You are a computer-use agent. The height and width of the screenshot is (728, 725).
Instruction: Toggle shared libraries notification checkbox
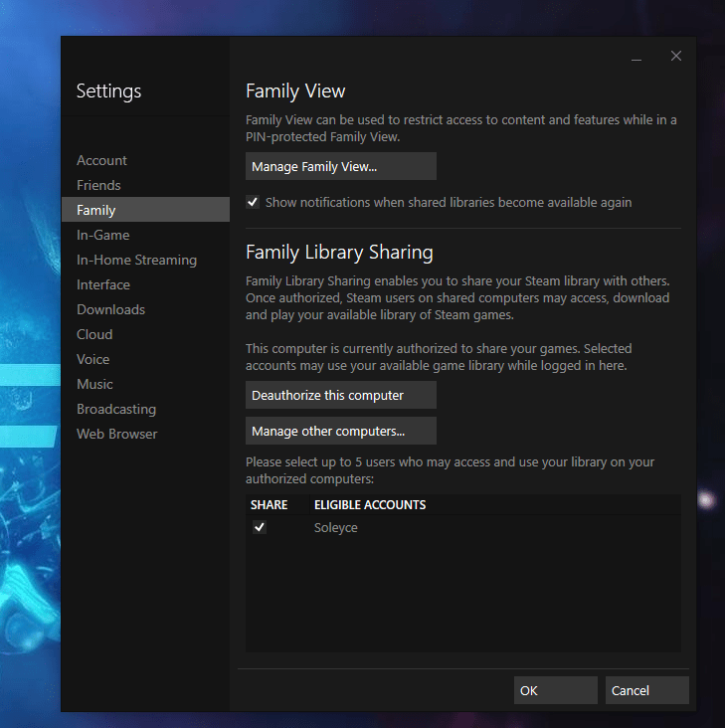tap(253, 203)
